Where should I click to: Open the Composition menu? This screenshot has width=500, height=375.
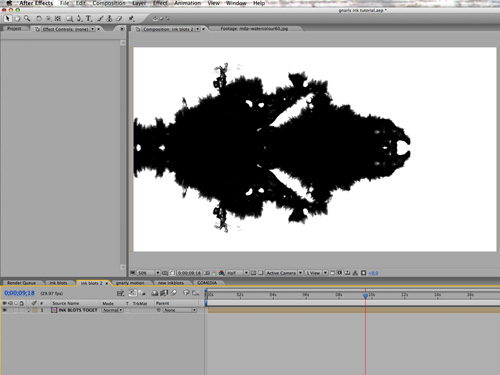tap(109, 3)
